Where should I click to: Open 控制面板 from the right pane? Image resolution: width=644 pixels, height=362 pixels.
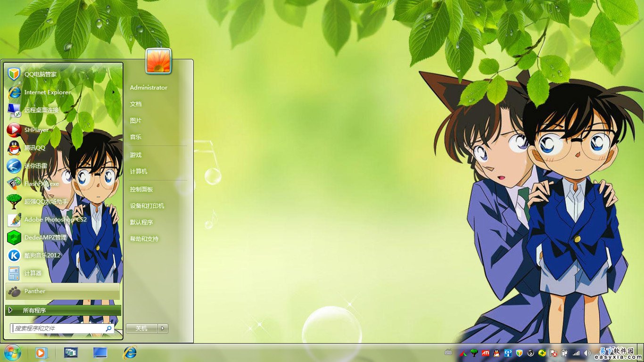tap(141, 189)
